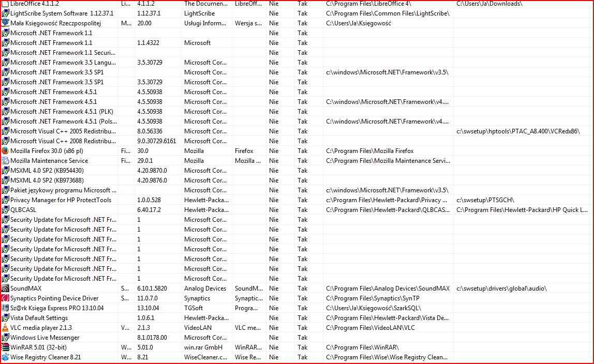Click version cell 4.20.9870.0

tap(152, 171)
